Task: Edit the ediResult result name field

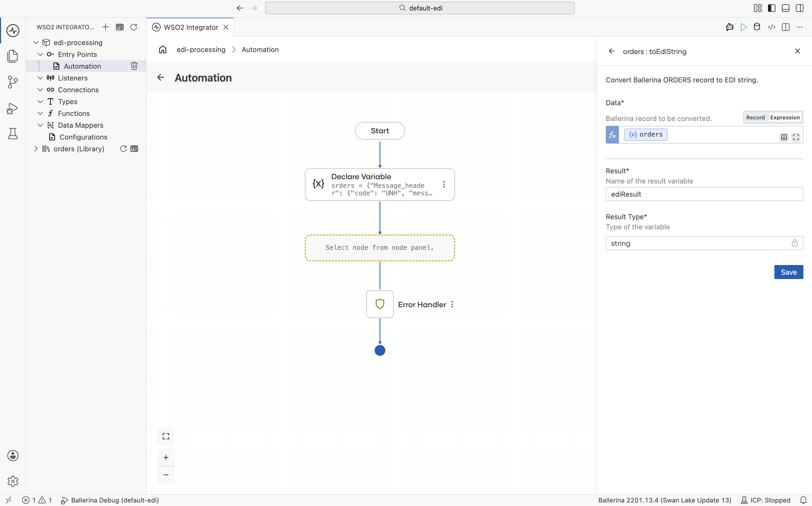Action: coord(704,194)
